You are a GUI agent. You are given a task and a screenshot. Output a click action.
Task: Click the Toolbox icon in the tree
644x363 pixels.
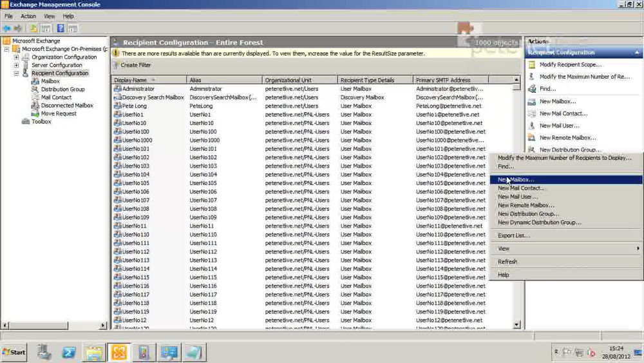(26, 122)
